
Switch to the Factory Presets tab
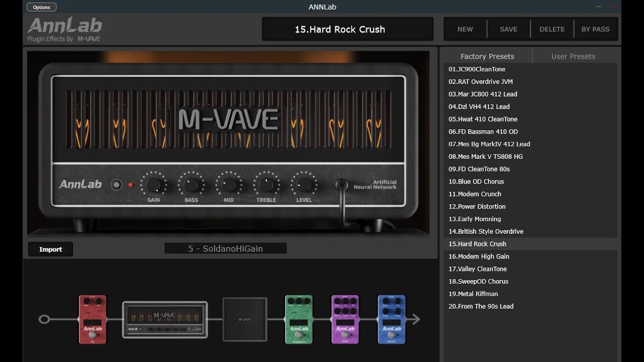[x=487, y=56]
